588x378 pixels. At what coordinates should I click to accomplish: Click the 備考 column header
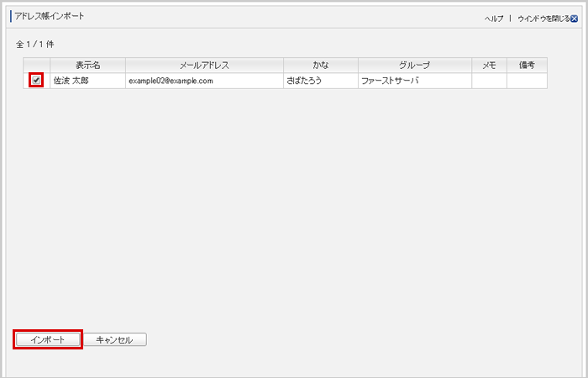(527, 66)
